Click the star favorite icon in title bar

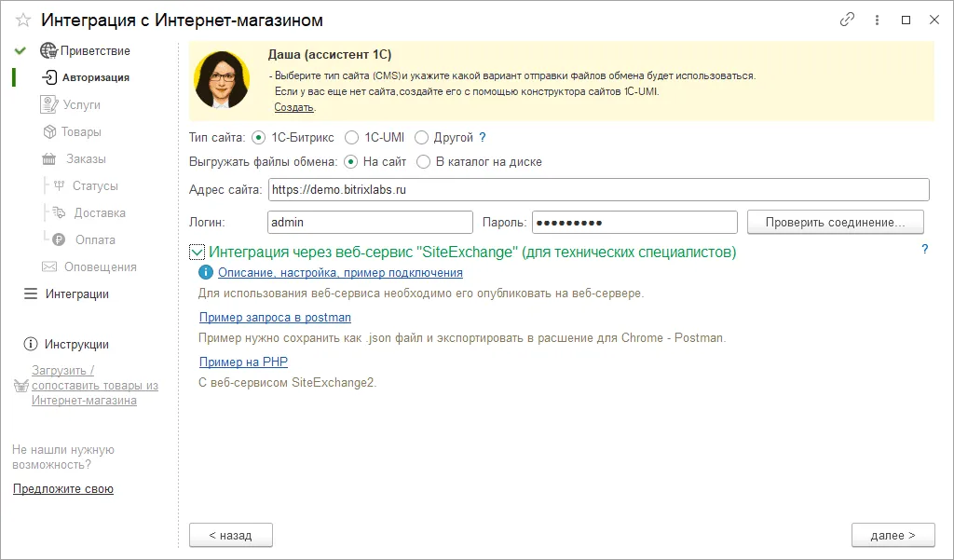[x=23, y=20]
